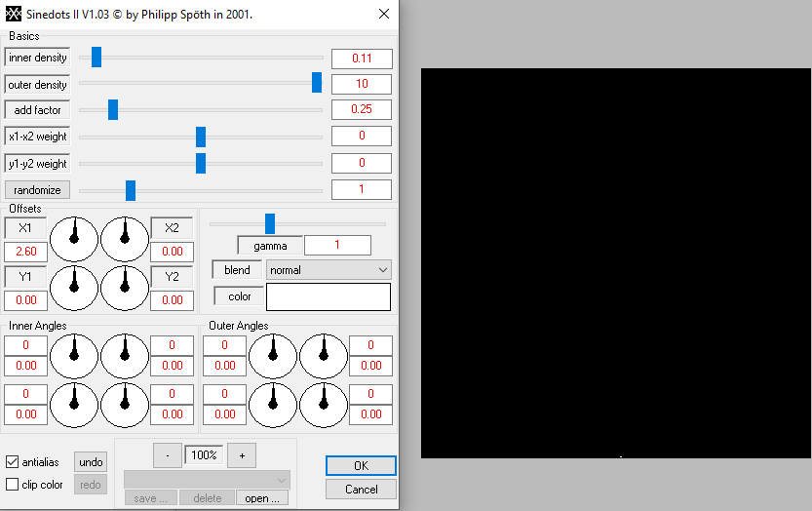Screen dimensions: 812x511
Task: Enable the clip color checkbox
Action: [x=12, y=484]
